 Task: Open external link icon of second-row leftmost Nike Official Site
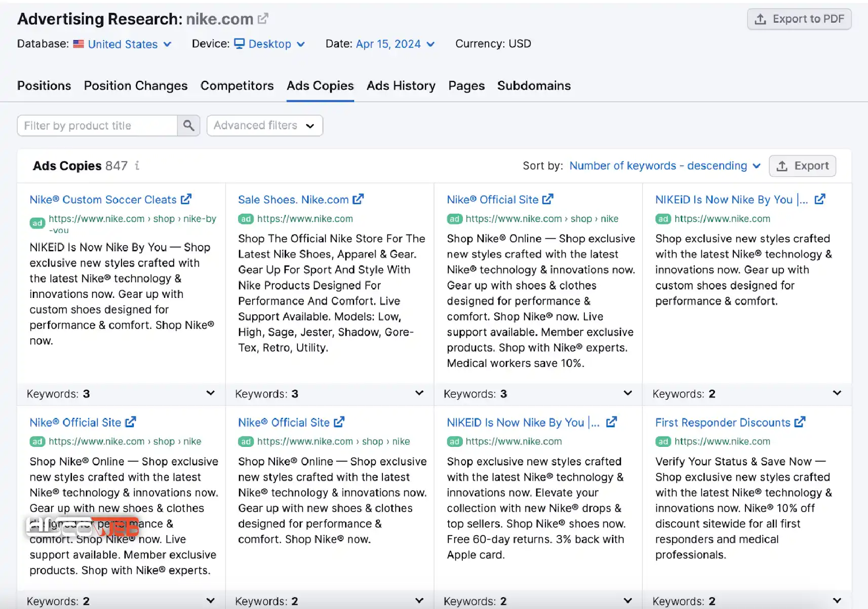click(x=131, y=422)
